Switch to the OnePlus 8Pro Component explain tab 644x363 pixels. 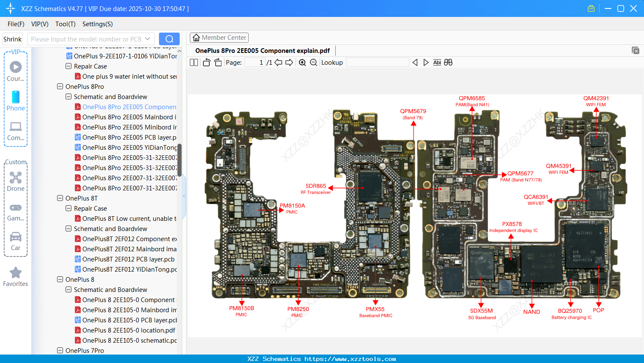(x=262, y=50)
